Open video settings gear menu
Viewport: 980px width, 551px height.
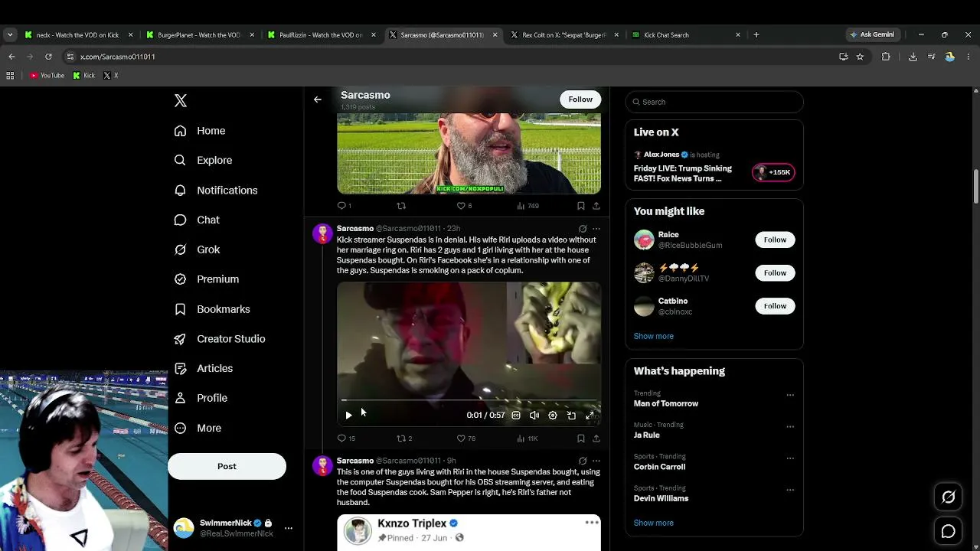pyautogui.click(x=553, y=415)
